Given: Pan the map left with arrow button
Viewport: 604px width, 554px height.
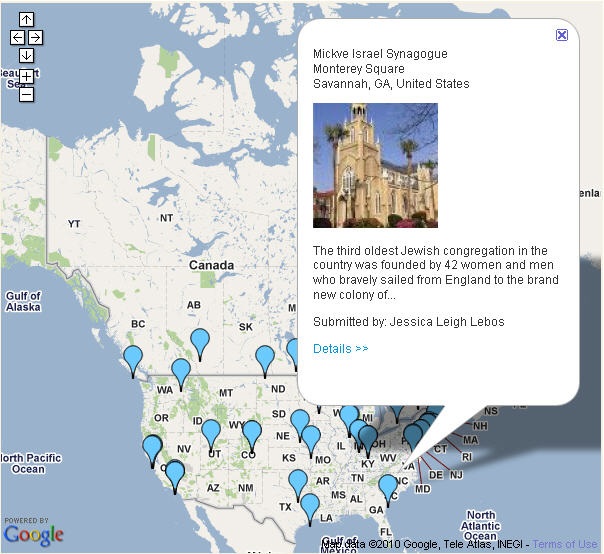Looking at the screenshot, I should click(x=17, y=37).
